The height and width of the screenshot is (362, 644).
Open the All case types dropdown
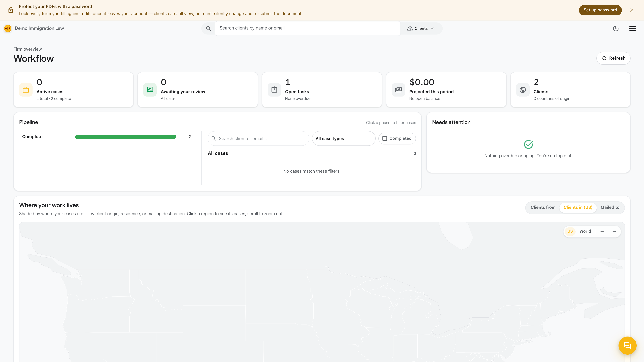coord(343,138)
